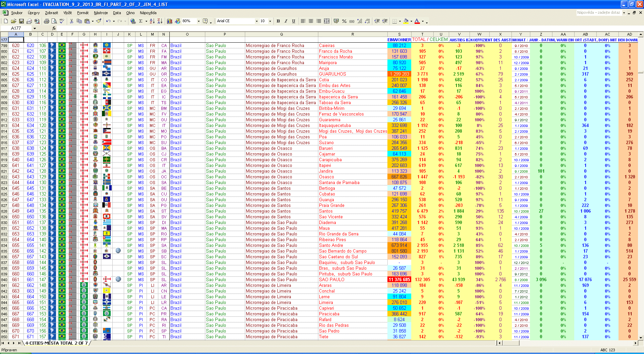The height and width of the screenshot is (354, 644).
Task: Toggle Bold formatting
Action: point(278,21)
